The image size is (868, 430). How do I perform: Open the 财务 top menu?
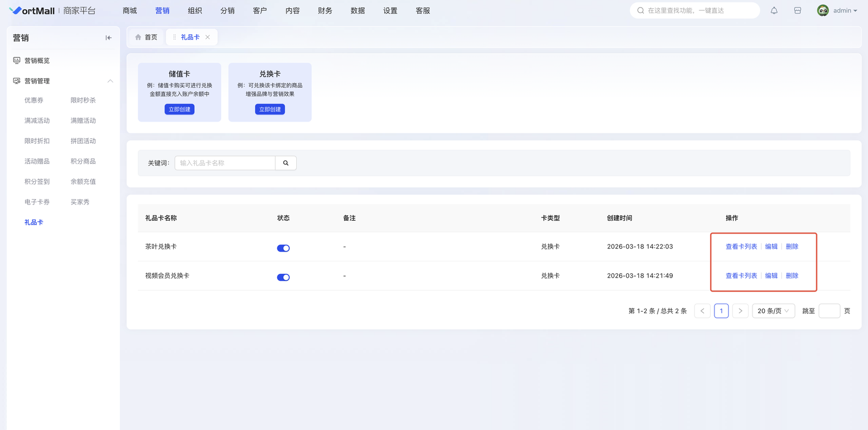(x=325, y=11)
